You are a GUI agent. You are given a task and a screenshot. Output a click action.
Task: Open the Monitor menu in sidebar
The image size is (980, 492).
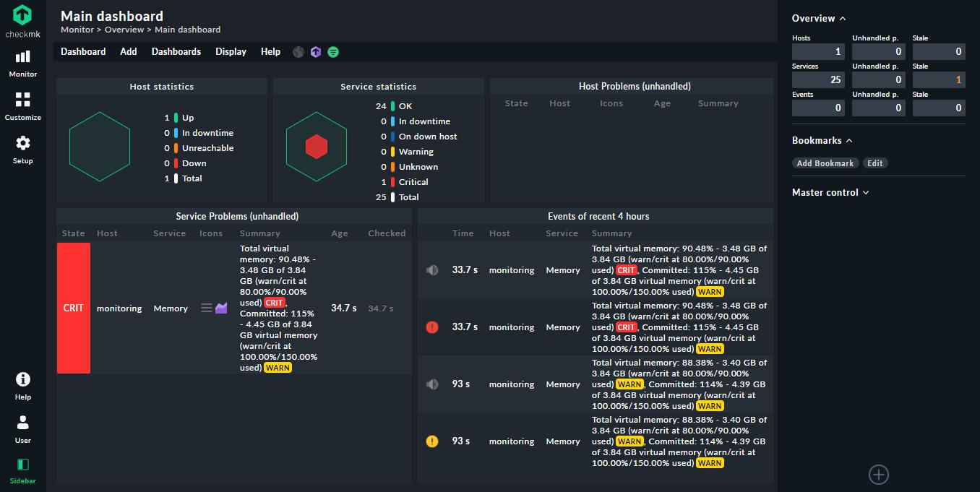tap(23, 63)
